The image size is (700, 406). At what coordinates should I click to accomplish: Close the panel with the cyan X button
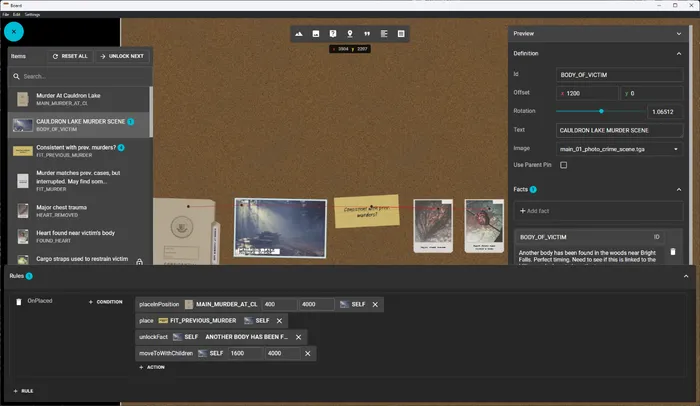14,32
